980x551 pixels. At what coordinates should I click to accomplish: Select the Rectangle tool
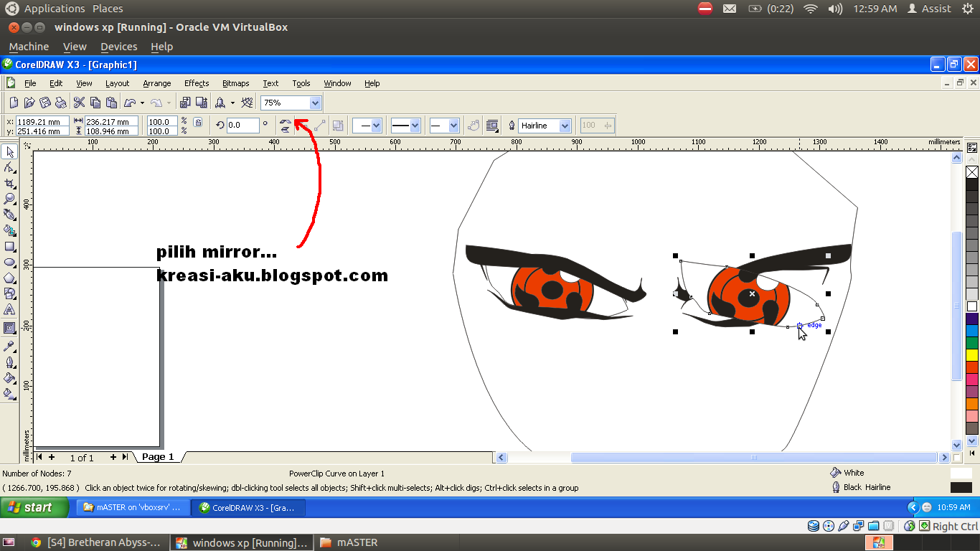tap(9, 246)
